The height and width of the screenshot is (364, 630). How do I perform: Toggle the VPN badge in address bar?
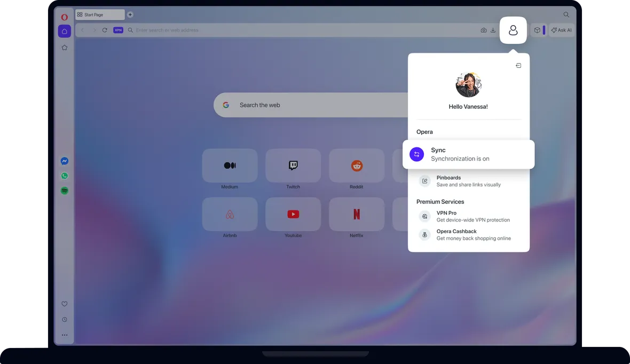118,30
